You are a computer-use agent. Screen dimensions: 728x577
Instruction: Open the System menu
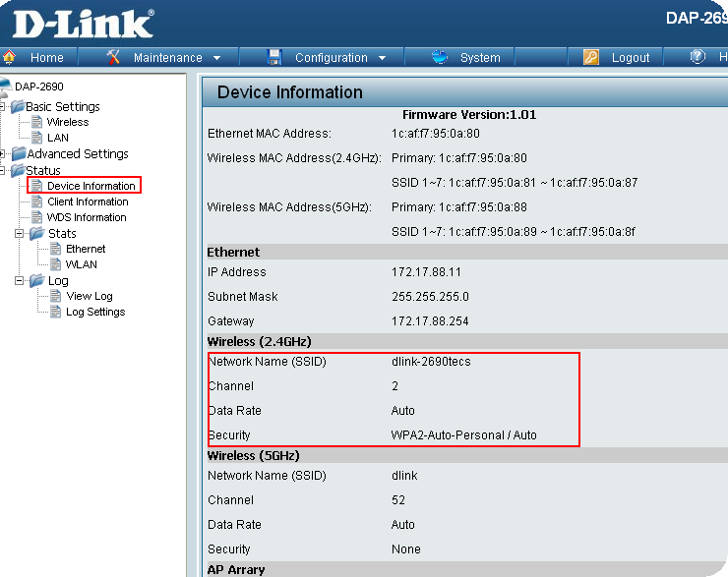pos(480,58)
